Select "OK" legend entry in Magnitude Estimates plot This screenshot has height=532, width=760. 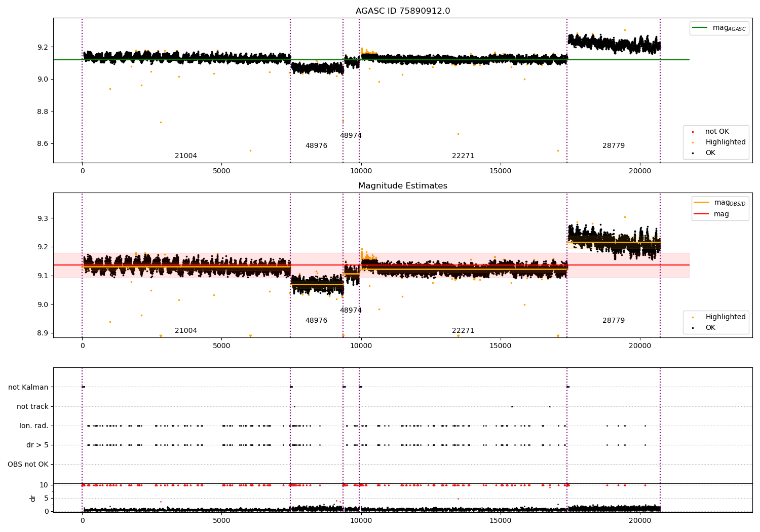tap(710, 328)
